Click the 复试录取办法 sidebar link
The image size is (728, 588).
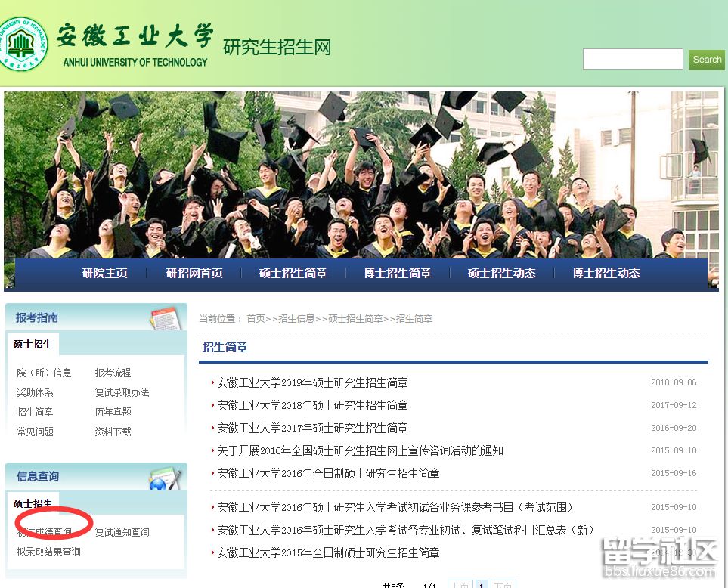click(x=122, y=392)
